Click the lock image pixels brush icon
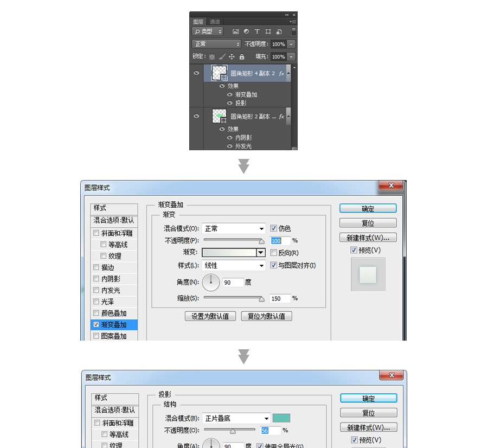 pos(222,56)
